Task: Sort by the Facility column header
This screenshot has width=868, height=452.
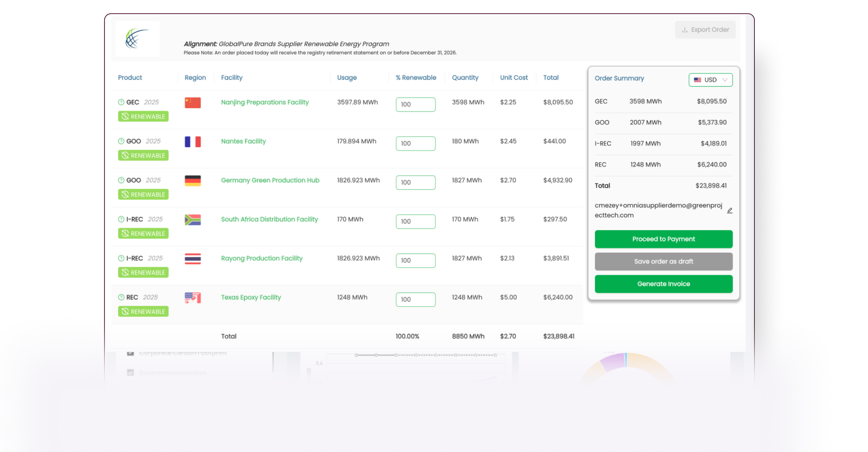Action: (232, 78)
